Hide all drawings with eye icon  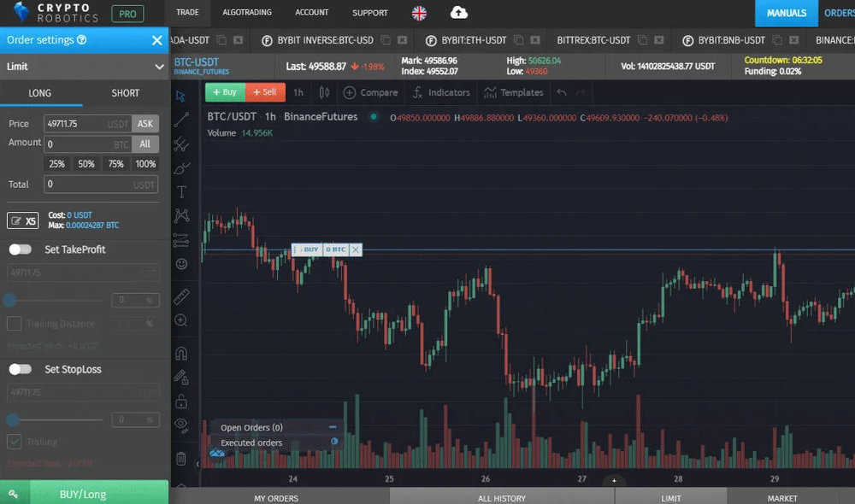click(181, 425)
